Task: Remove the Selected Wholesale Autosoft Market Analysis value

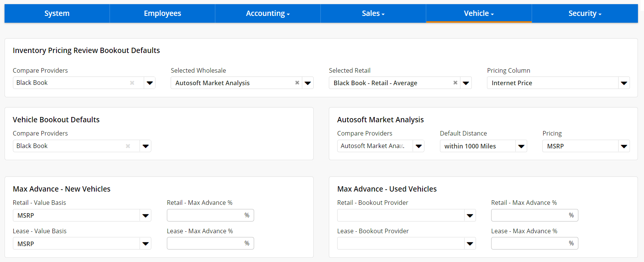Action: 297,83
